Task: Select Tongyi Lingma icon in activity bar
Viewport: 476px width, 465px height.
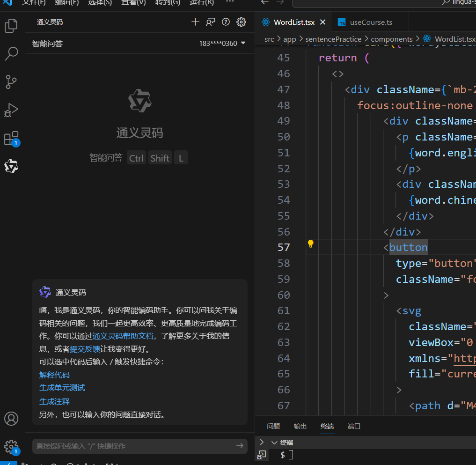Action: [x=11, y=166]
